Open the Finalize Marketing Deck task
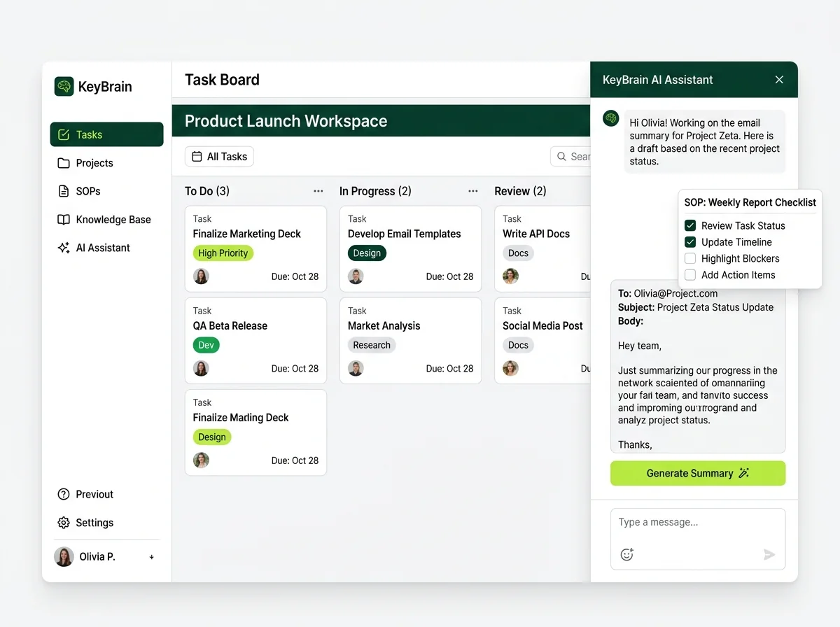Image resolution: width=840 pixels, height=627 pixels. click(x=255, y=248)
